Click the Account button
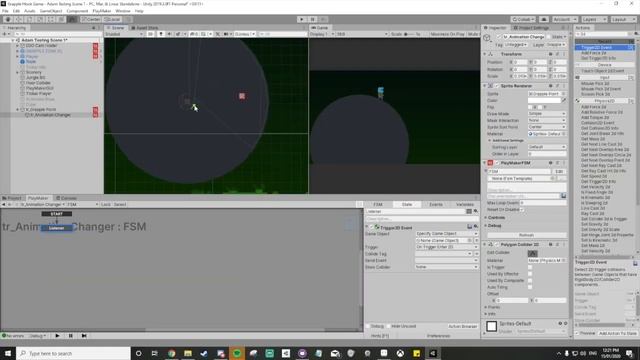The width and height of the screenshot is (640, 360). coord(565,19)
